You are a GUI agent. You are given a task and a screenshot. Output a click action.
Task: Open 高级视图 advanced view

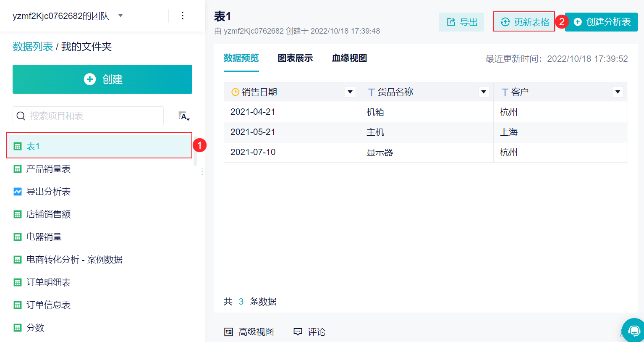coord(249,332)
